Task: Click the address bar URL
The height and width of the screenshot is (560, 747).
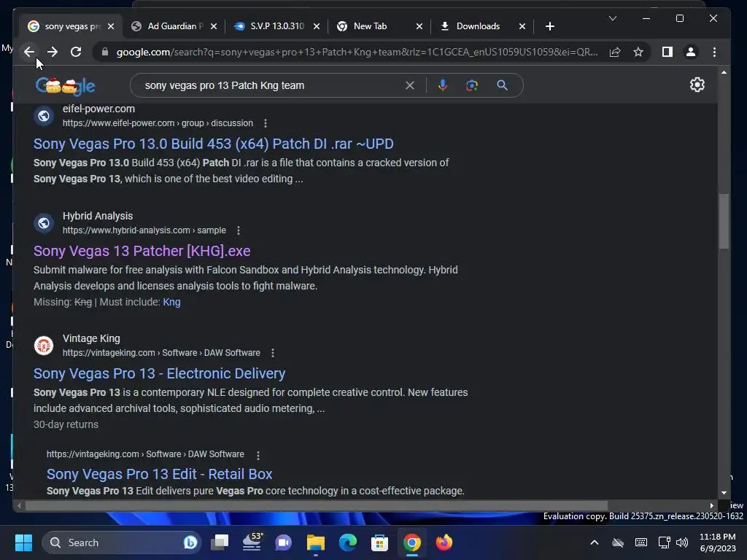Action: 357,52
